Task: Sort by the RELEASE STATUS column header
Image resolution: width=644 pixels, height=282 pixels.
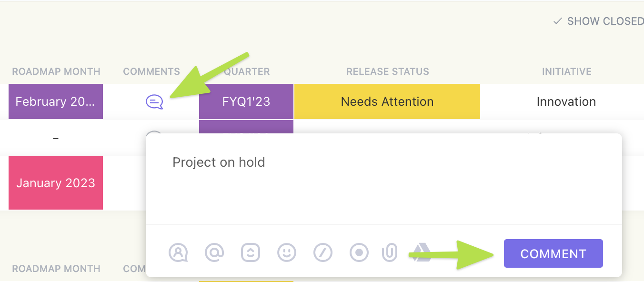Action: click(388, 71)
